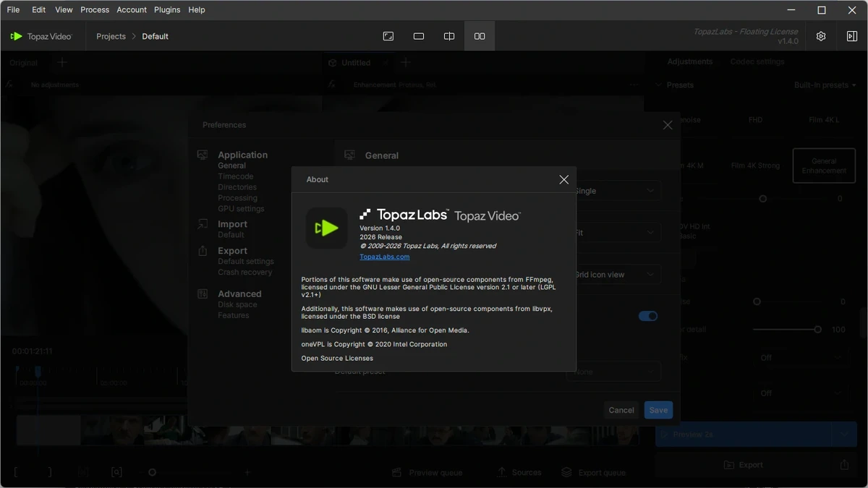The height and width of the screenshot is (488, 868).
Task: Select Application section in Preferences
Action: click(x=242, y=155)
